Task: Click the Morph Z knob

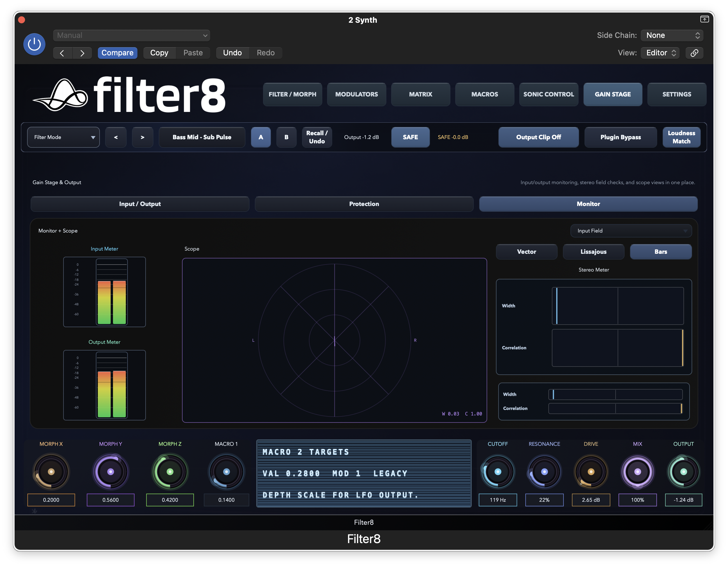Action: tap(170, 472)
